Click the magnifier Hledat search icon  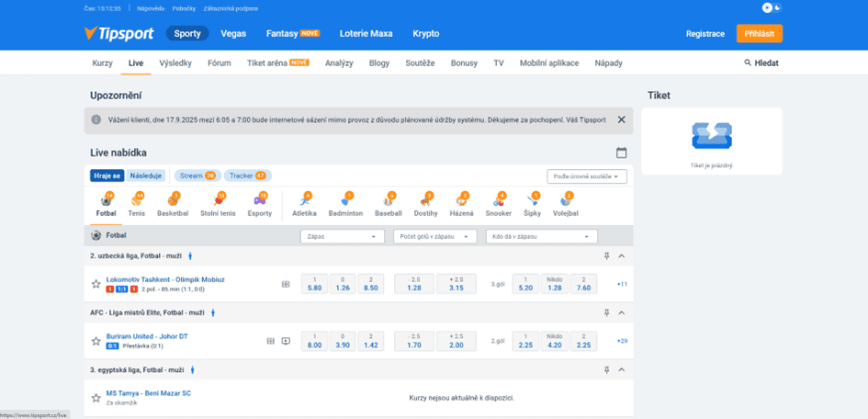click(748, 63)
